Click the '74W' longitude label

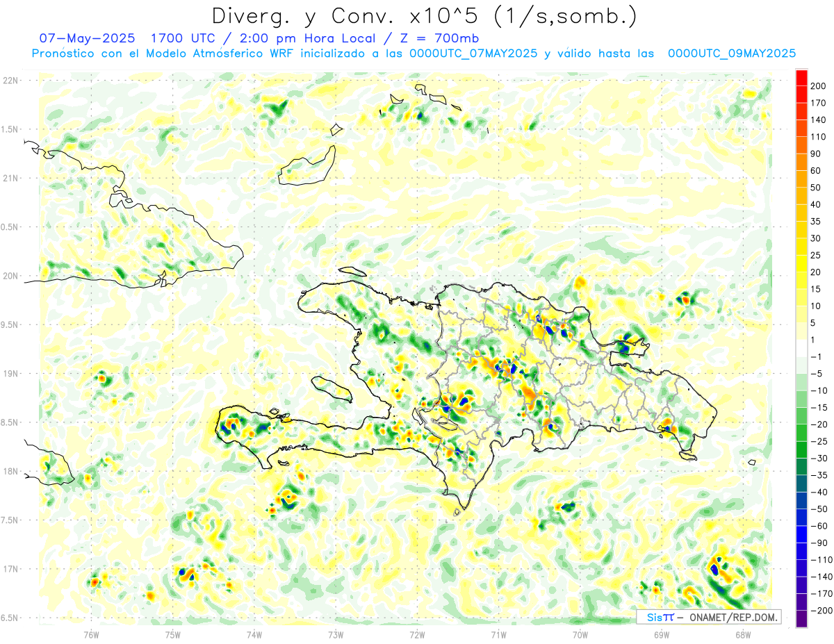pos(254,634)
